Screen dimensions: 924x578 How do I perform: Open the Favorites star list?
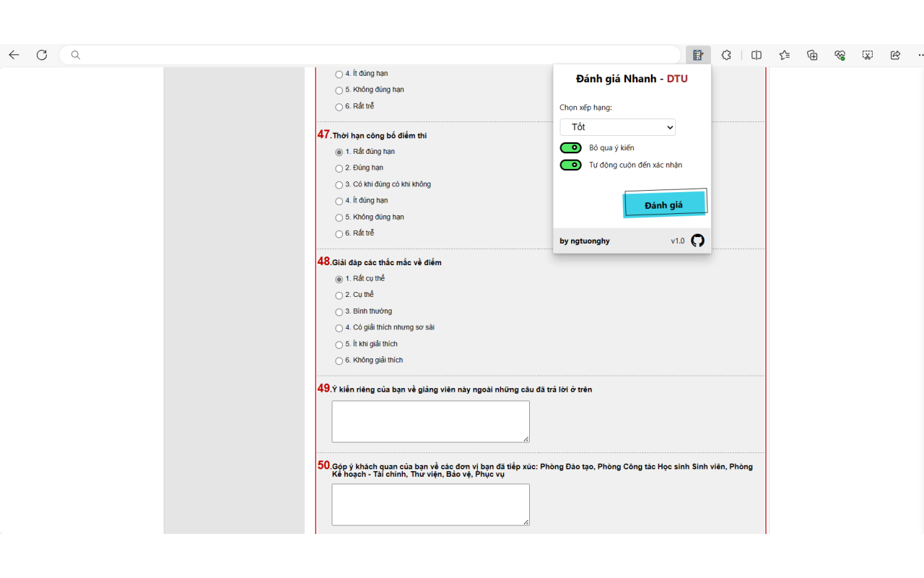point(785,55)
